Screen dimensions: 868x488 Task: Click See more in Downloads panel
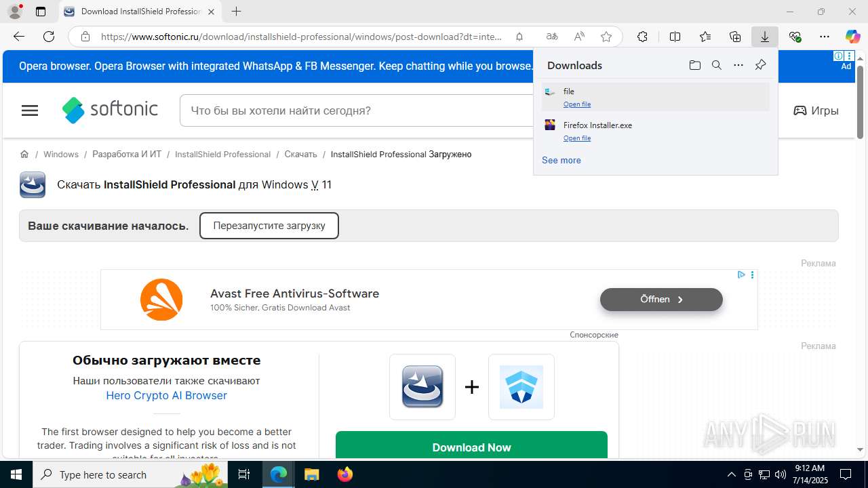[x=561, y=160]
